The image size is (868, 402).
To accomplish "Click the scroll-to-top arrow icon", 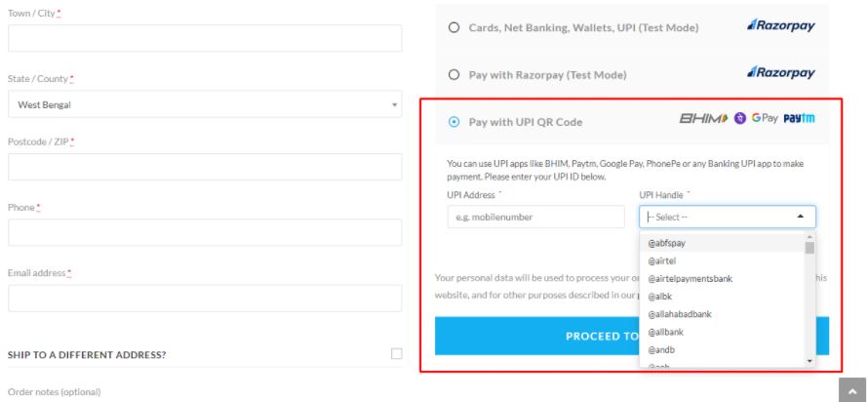I will pyautogui.click(x=851, y=390).
